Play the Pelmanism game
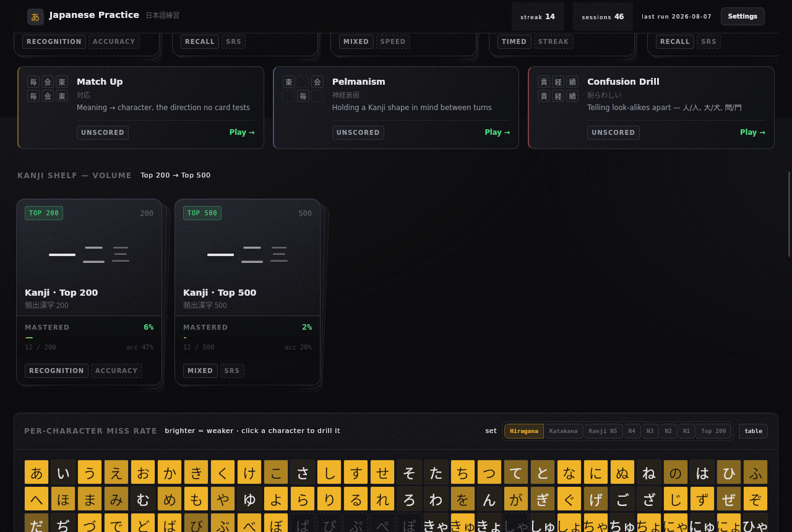 coord(497,132)
